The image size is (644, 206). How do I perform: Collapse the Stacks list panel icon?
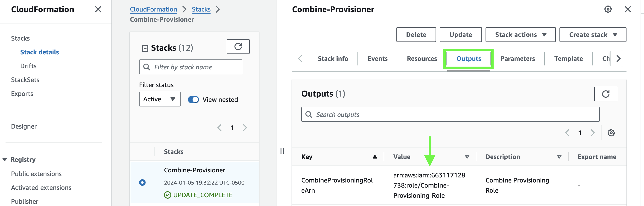pyautogui.click(x=145, y=48)
